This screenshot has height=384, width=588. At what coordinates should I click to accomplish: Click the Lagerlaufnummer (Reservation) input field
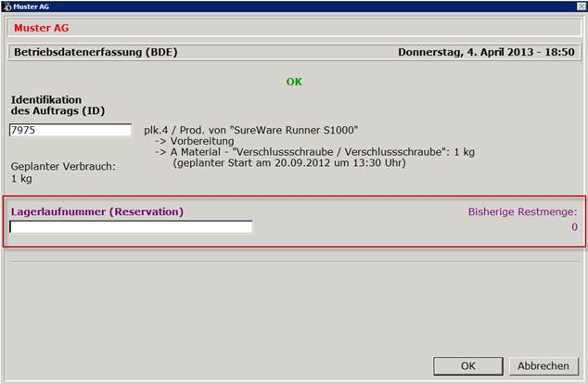(x=131, y=226)
